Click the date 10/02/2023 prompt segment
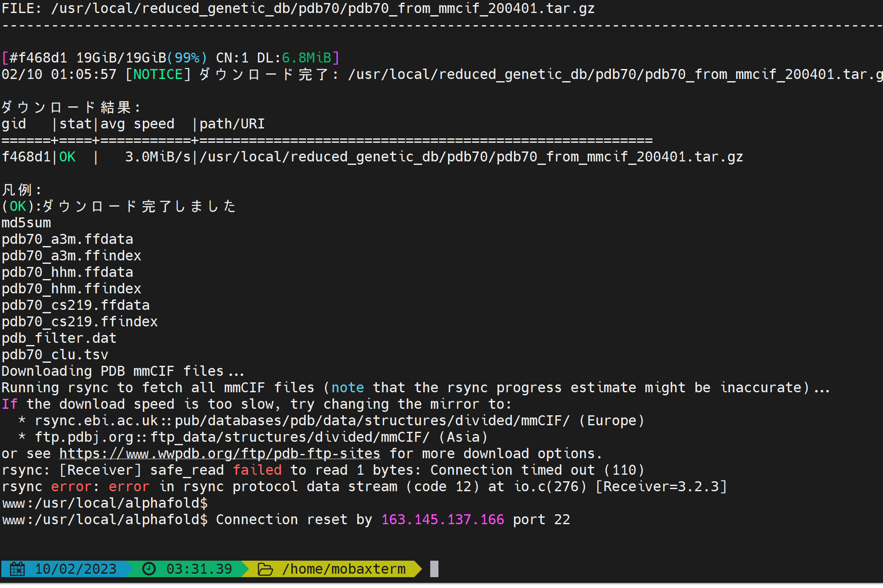 coord(76,569)
